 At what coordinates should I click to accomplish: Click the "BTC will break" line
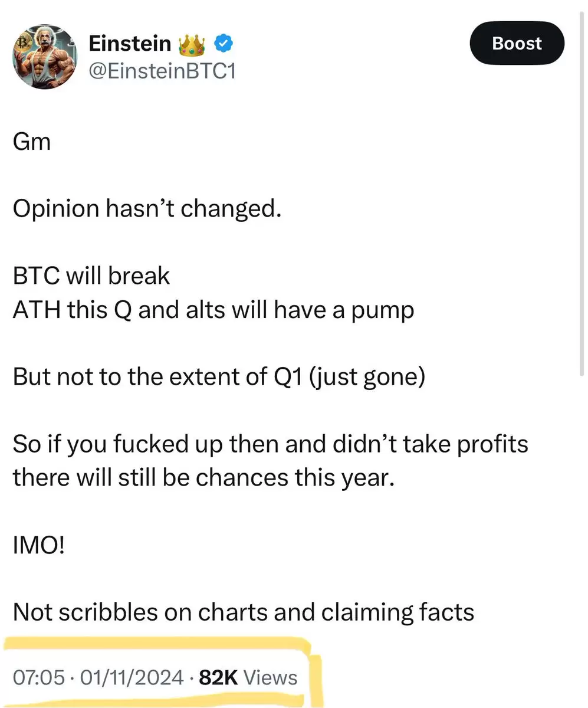pyautogui.click(x=91, y=276)
